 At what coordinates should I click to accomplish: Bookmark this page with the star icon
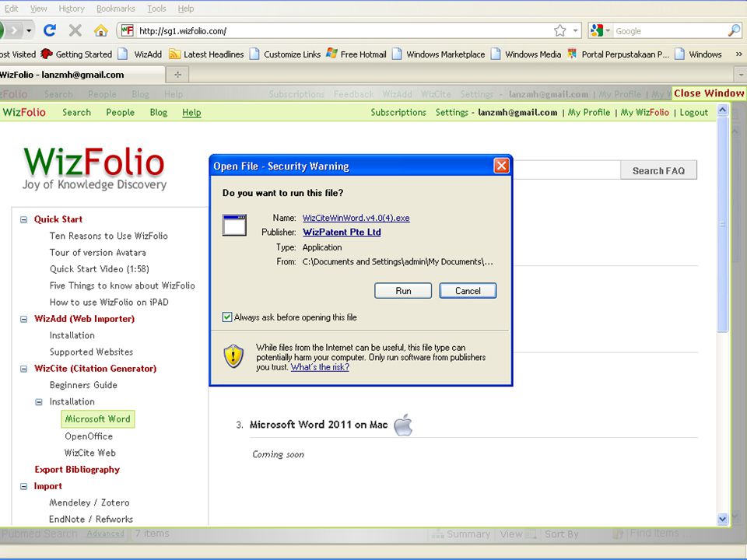(x=559, y=31)
